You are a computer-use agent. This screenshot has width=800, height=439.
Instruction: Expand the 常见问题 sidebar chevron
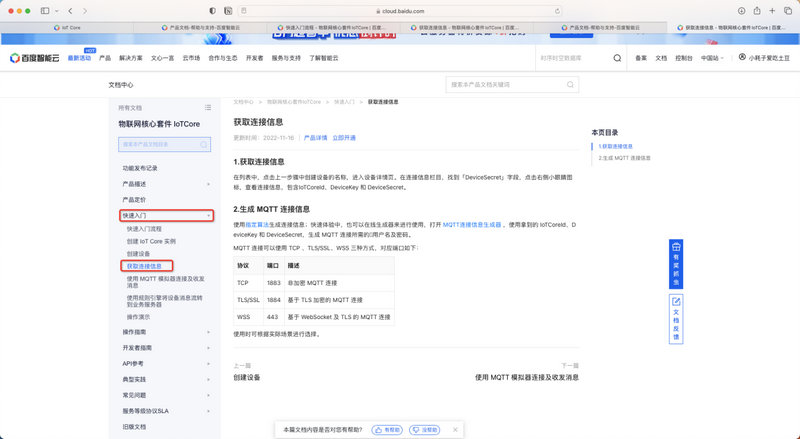click(x=208, y=396)
